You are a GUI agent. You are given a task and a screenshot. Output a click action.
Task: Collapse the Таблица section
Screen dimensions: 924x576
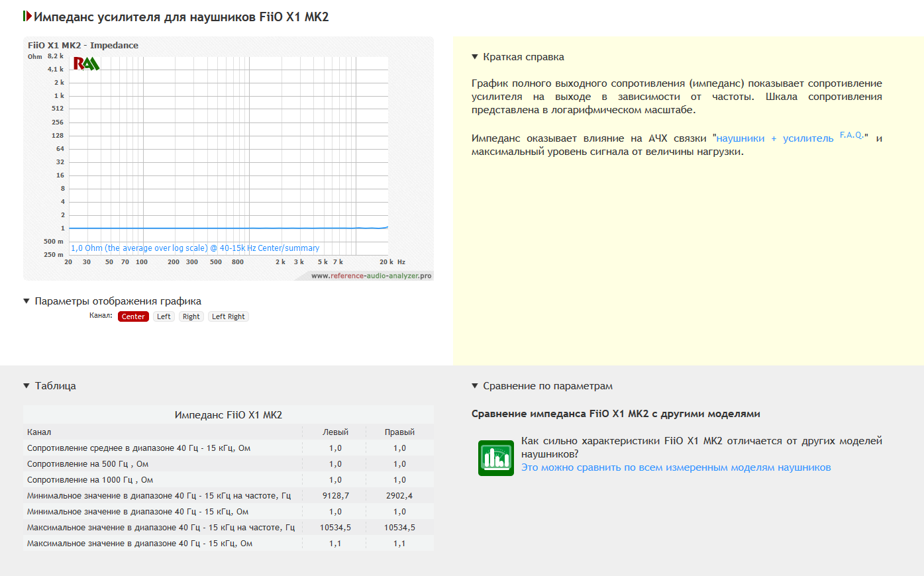pos(26,386)
